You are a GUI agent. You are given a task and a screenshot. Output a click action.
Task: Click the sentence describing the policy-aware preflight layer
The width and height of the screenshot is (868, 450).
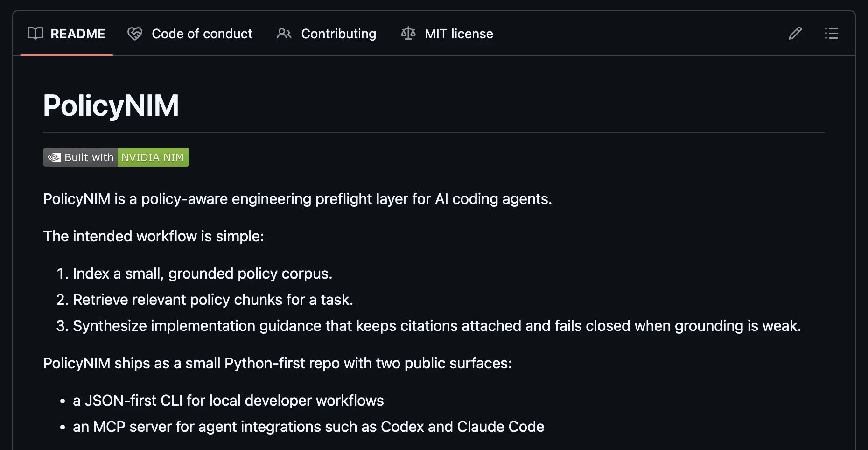(297, 199)
